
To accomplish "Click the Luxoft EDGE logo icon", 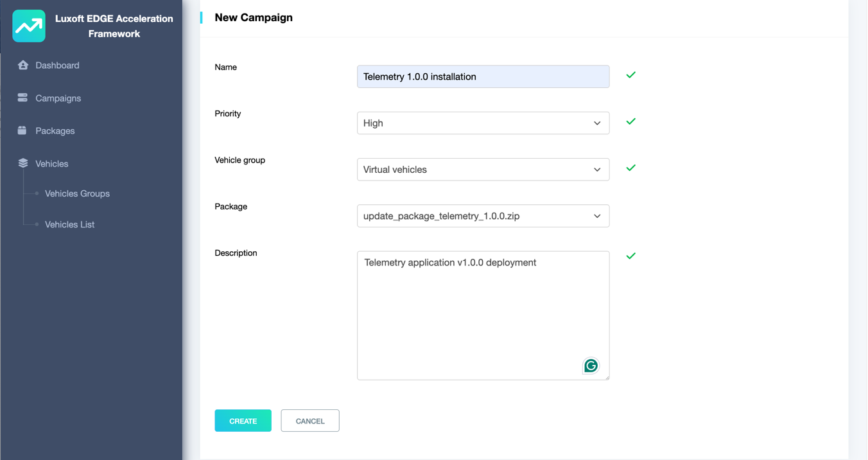I will pyautogui.click(x=29, y=26).
